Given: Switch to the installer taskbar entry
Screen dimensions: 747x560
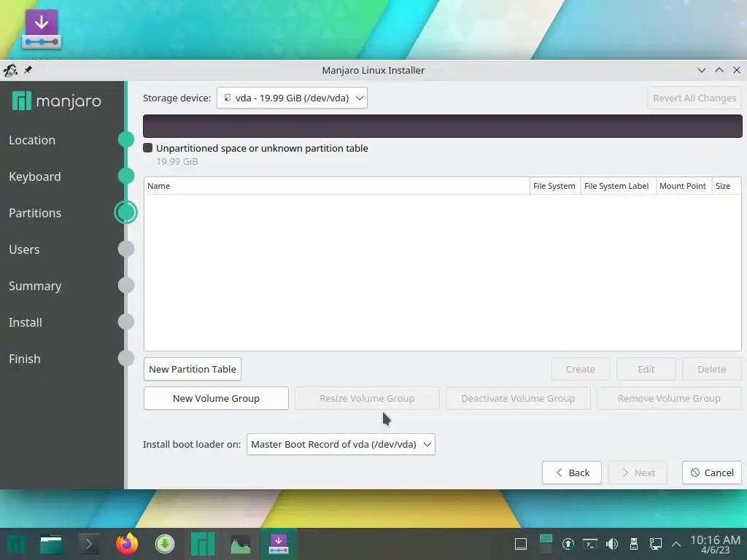Looking at the screenshot, I should (279, 544).
